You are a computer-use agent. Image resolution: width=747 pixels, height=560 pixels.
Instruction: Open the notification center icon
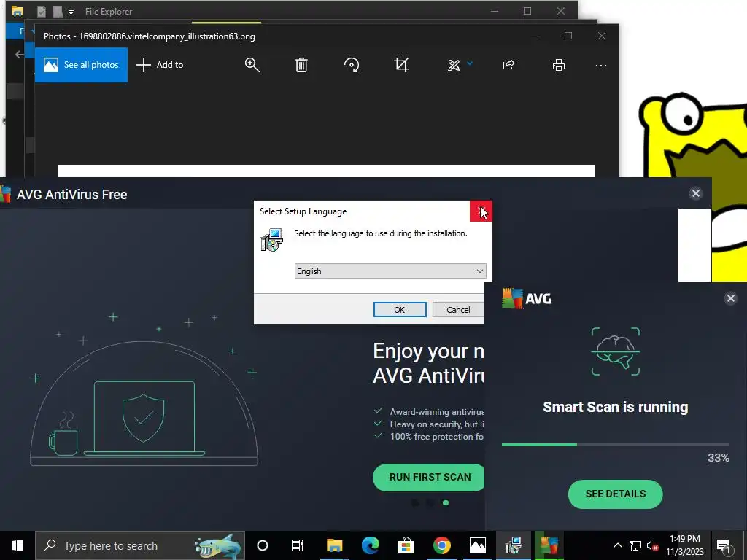[723, 545]
